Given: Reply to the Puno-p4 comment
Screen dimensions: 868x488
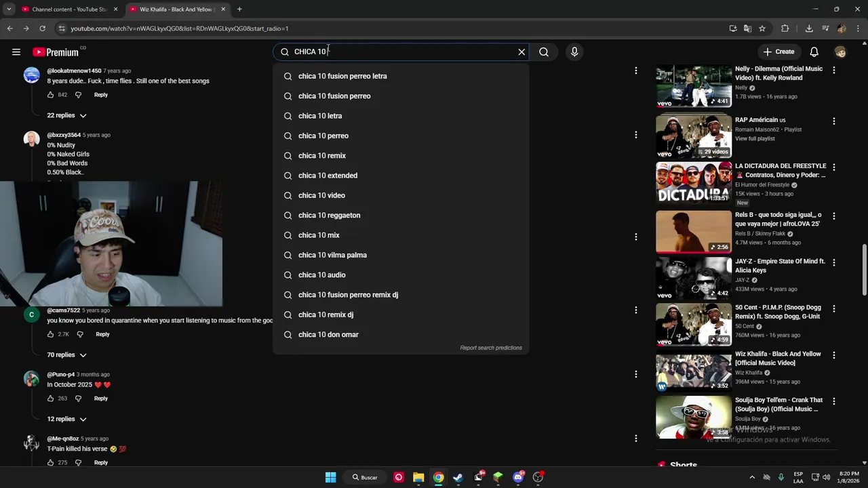Looking at the screenshot, I should pyautogui.click(x=101, y=399).
